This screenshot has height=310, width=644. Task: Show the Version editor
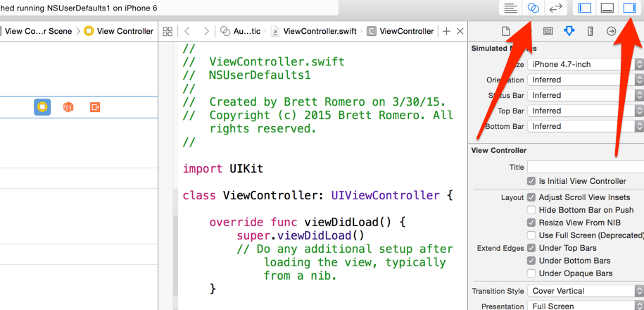(556, 8)
